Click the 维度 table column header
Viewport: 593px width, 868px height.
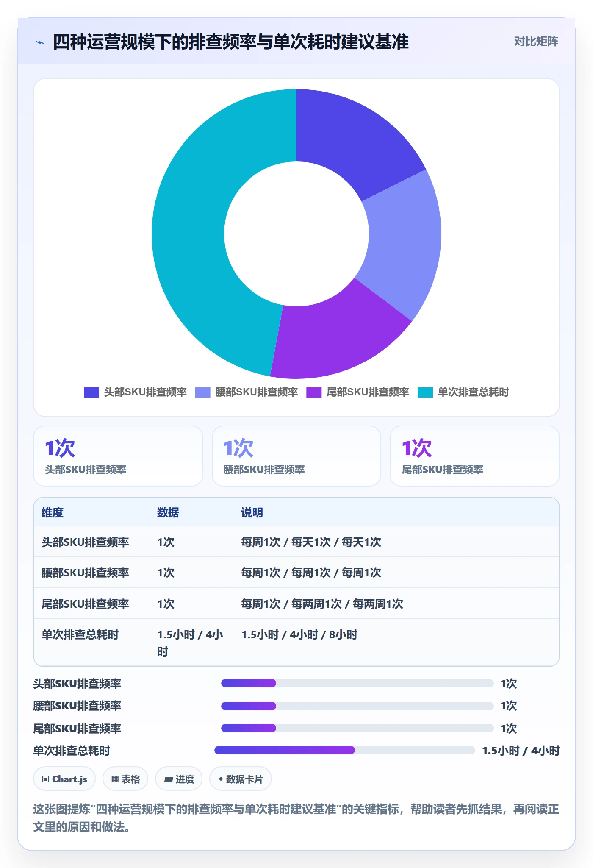(x=53, y=512)
